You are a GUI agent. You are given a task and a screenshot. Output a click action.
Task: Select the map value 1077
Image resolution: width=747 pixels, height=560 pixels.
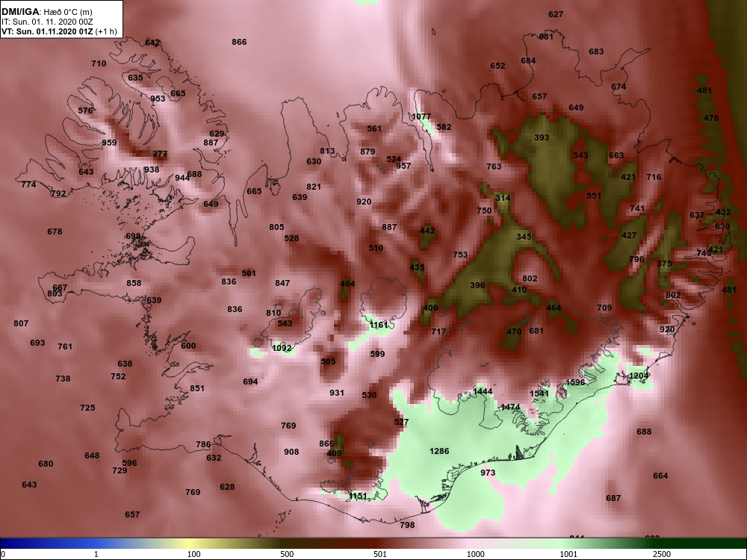tap(421, 116)
